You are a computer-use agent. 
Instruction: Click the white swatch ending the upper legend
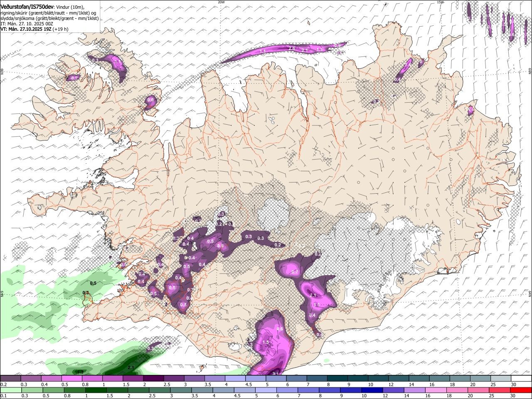tap(521, 379)
